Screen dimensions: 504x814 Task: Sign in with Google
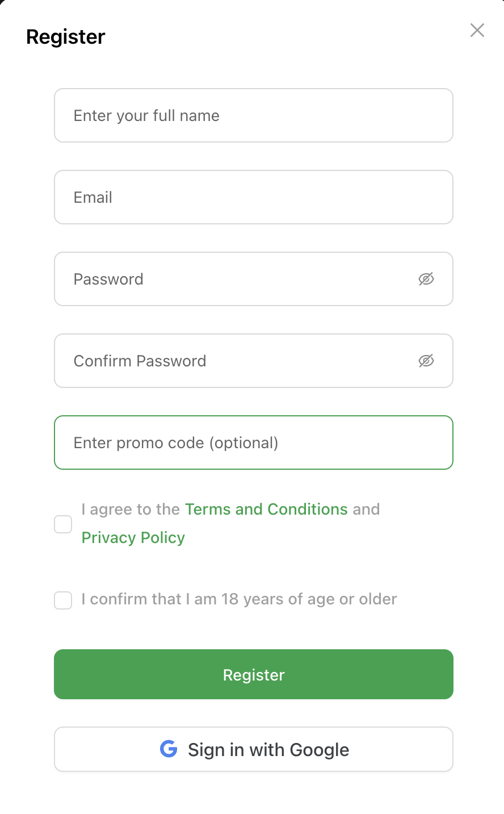(253, 749)
